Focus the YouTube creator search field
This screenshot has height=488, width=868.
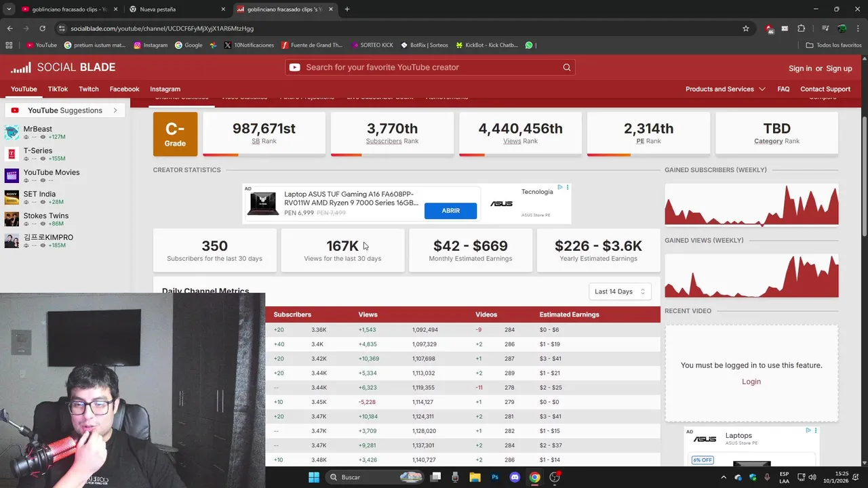[431, 67]
